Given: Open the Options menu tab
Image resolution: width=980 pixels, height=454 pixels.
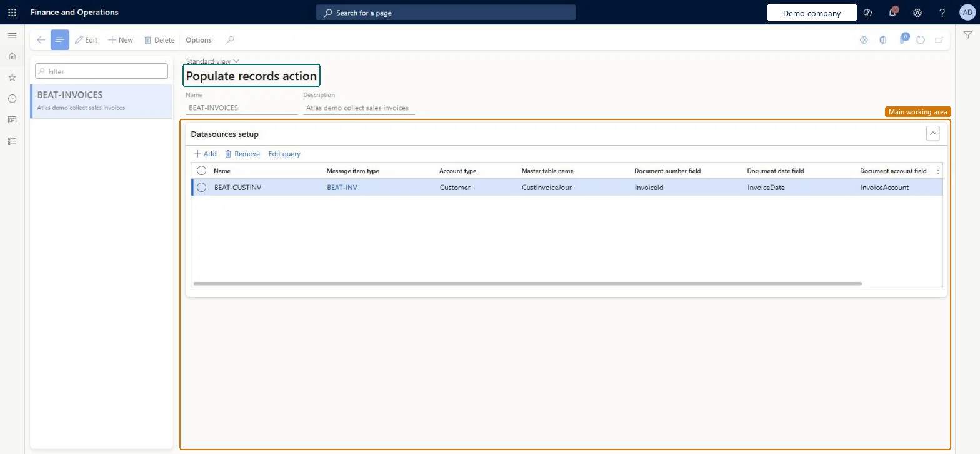Looking at the screenshot, I should (x=199, y=40).
